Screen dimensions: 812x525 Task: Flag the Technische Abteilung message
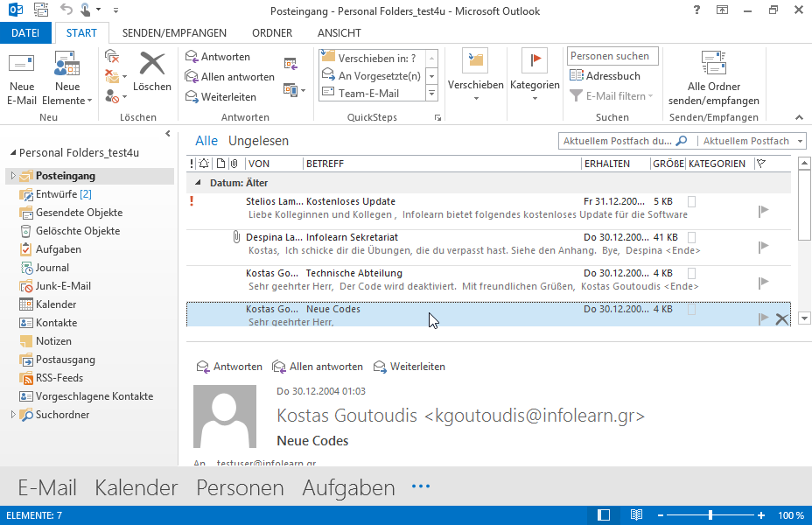tap(763, 282)
